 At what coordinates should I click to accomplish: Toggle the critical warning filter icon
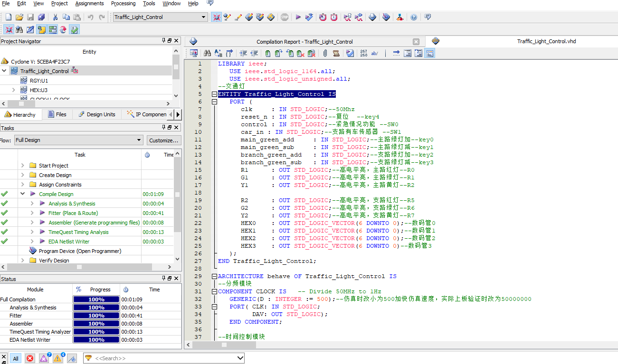click(45, 358)
